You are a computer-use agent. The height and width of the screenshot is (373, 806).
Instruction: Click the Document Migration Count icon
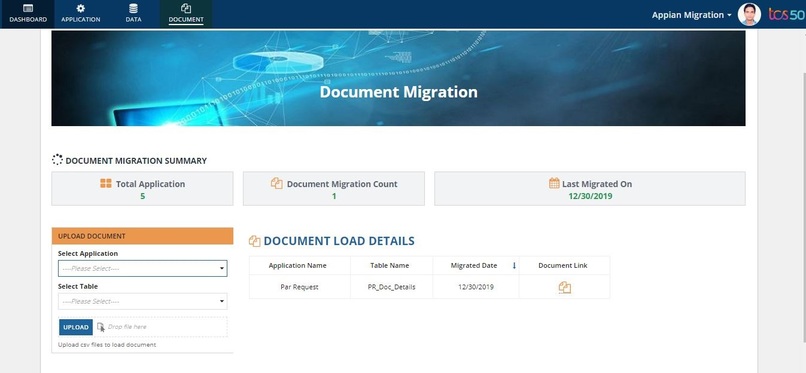277,183
